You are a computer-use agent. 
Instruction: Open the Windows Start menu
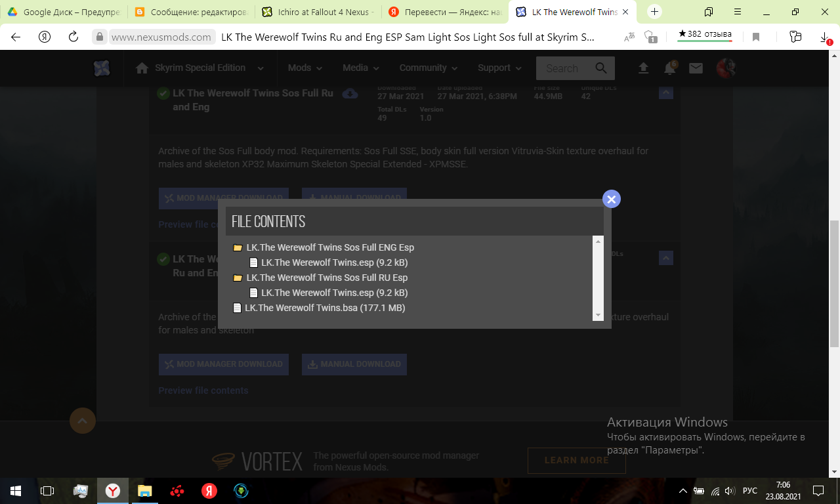point(16,490)
